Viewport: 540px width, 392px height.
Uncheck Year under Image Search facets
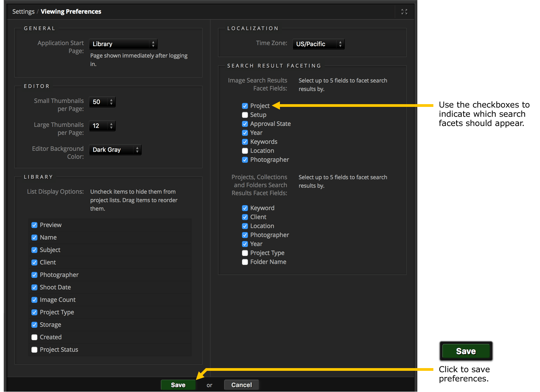point(245,132)
